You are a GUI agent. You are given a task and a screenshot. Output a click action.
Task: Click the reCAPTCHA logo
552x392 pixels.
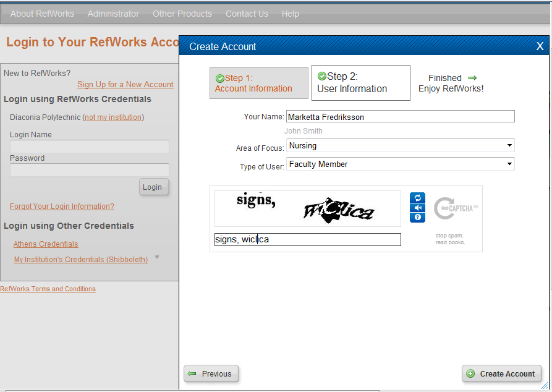456,208
